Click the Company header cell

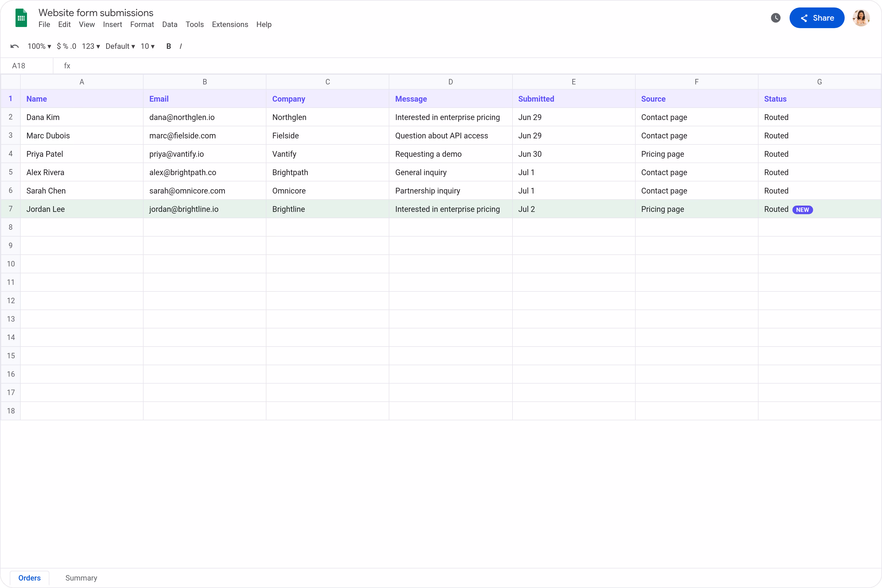328,99
